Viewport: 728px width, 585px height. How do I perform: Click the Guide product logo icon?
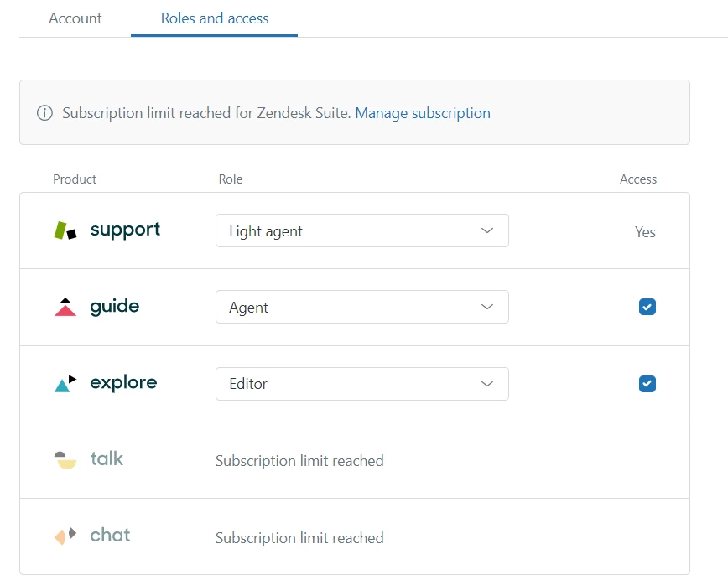click(x=65, y=307)
